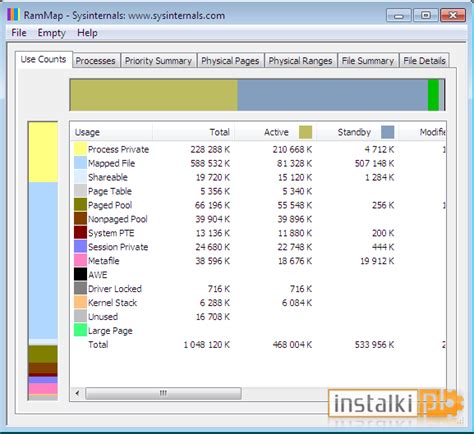Image resolution: width=474 pixels, height=434 pixels.
Task: Select the AWE row label
Action: click(98, 275)
